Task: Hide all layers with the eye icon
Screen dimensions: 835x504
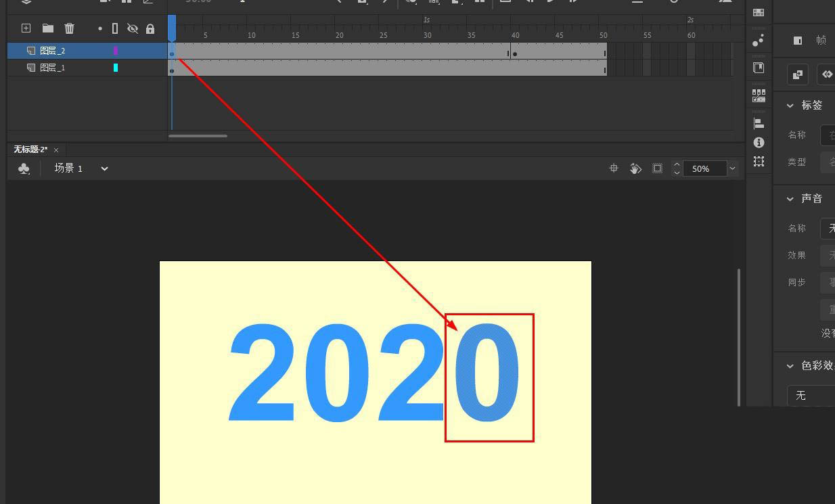Action: [x=133, y=28]
